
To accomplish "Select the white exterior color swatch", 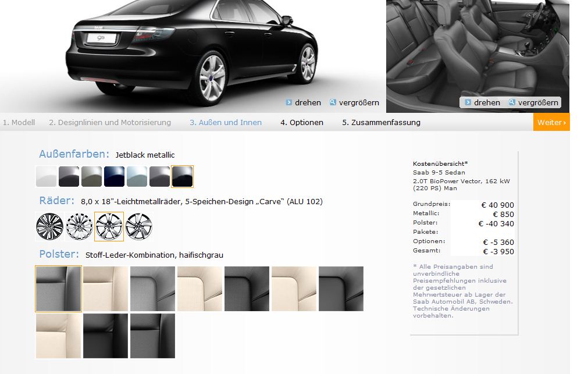I will coord(46,176).
